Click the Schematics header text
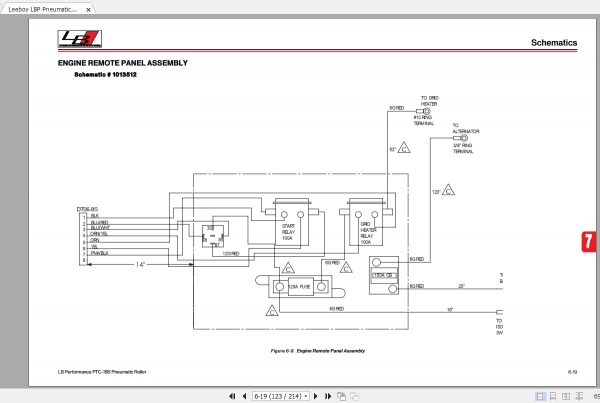Image resolution: width=600 pixels, height=403 pixels. [x=554, y=42]
